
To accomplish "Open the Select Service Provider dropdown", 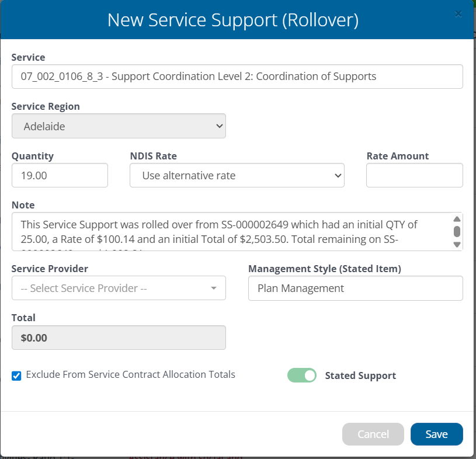I will 119,288.
